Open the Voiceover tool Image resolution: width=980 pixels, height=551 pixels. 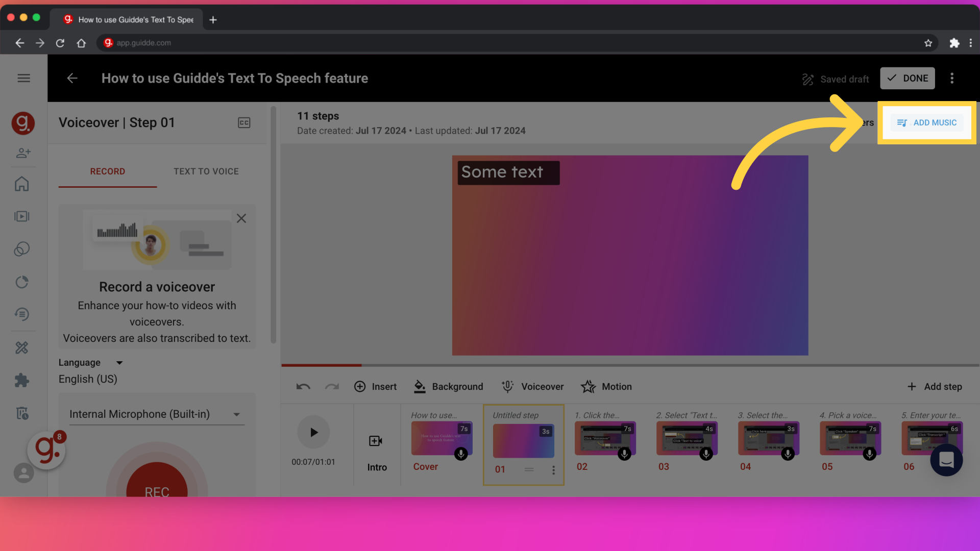click(x=532, y=387)
